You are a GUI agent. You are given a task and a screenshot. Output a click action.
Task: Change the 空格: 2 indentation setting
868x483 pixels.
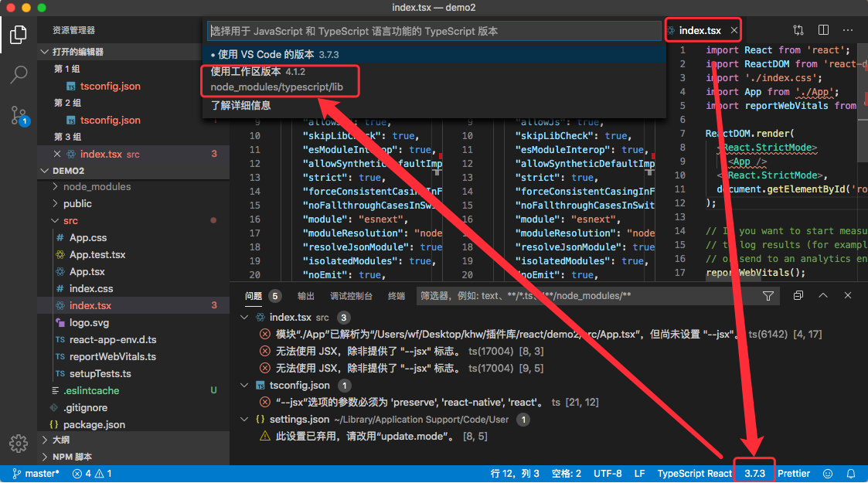(567, 474)
